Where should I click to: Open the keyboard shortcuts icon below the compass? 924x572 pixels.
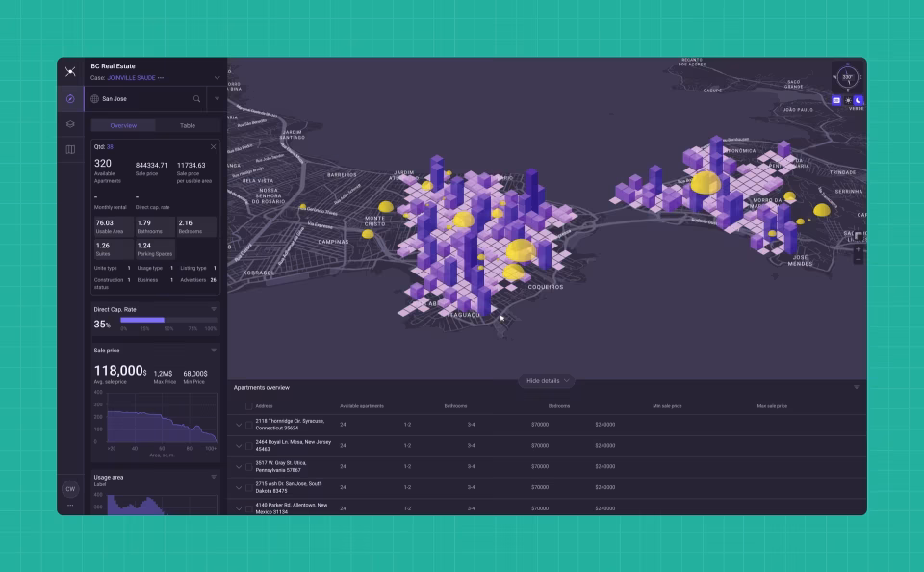pos(836,100)
